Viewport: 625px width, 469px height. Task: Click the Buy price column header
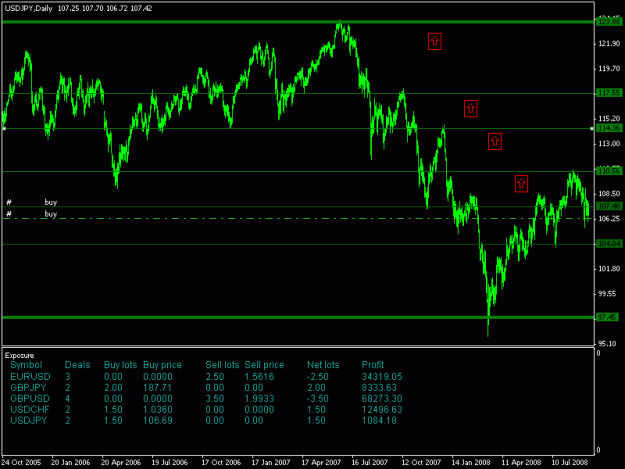tap(162, 365)
